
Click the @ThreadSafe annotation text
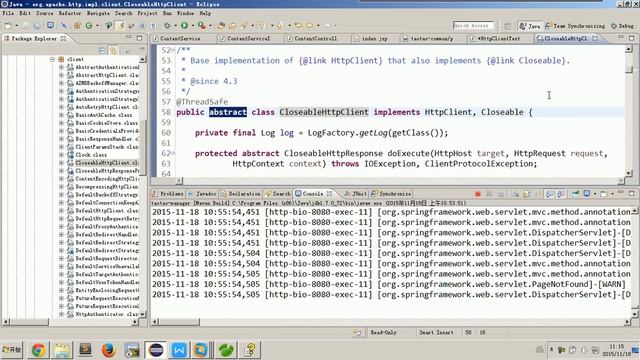pyautogui.click(x=202, y=102)
